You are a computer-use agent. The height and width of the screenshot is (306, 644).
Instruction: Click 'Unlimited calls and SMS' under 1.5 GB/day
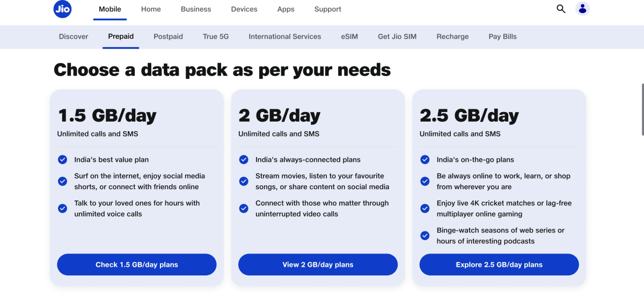point(98,134)
